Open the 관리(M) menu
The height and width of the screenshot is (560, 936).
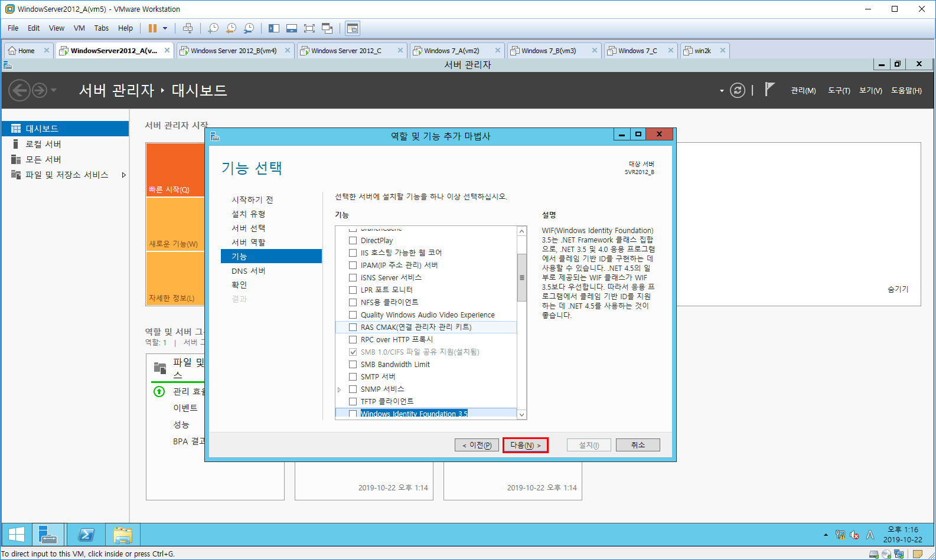(x=803, y=90)
